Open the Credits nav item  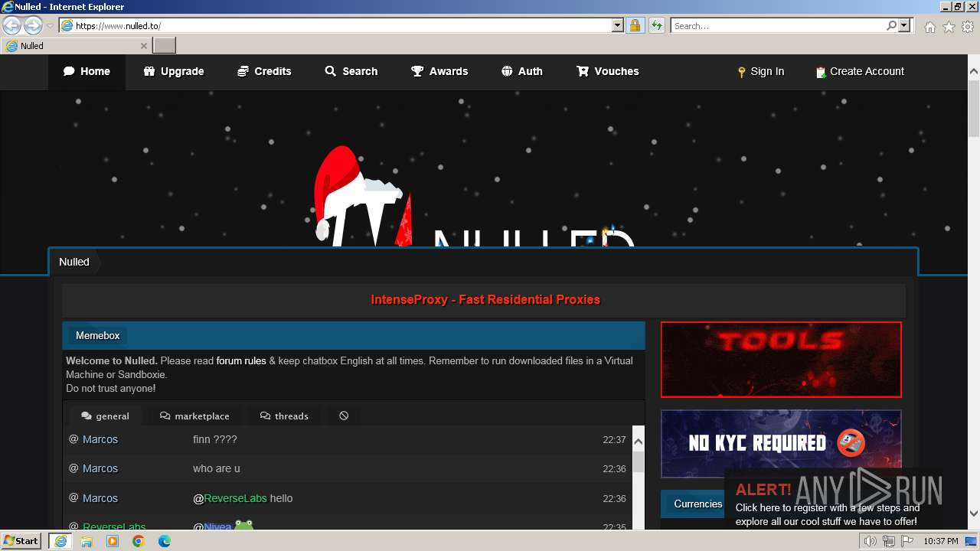(x=264, y=71)
